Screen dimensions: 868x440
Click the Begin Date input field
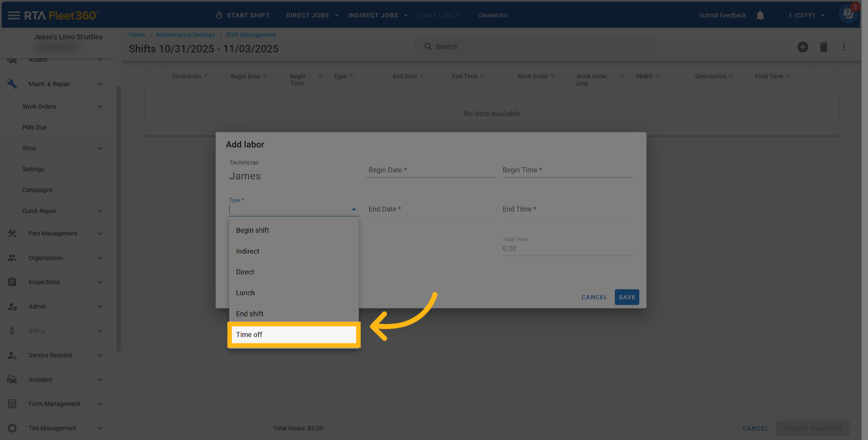point(430,170)
